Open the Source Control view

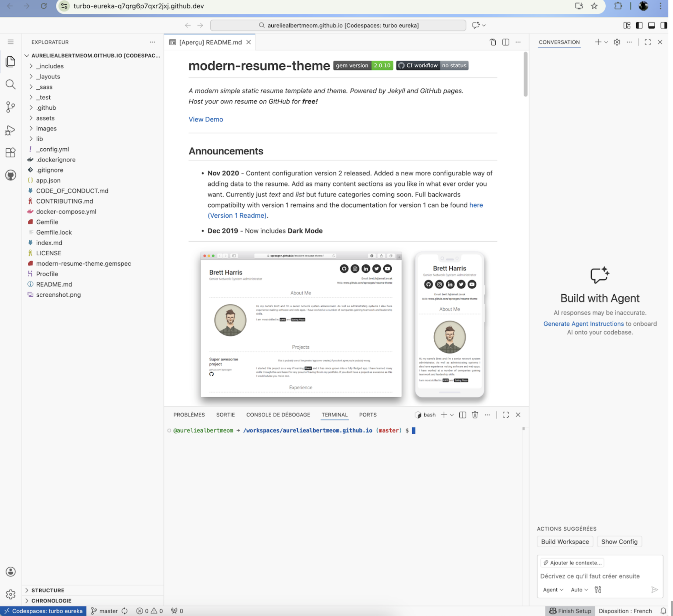(10, 107)
